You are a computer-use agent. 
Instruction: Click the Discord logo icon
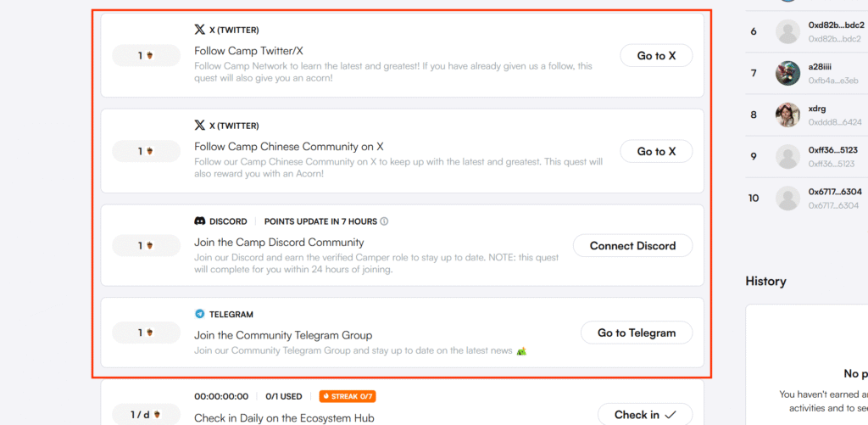pos(200,221)
